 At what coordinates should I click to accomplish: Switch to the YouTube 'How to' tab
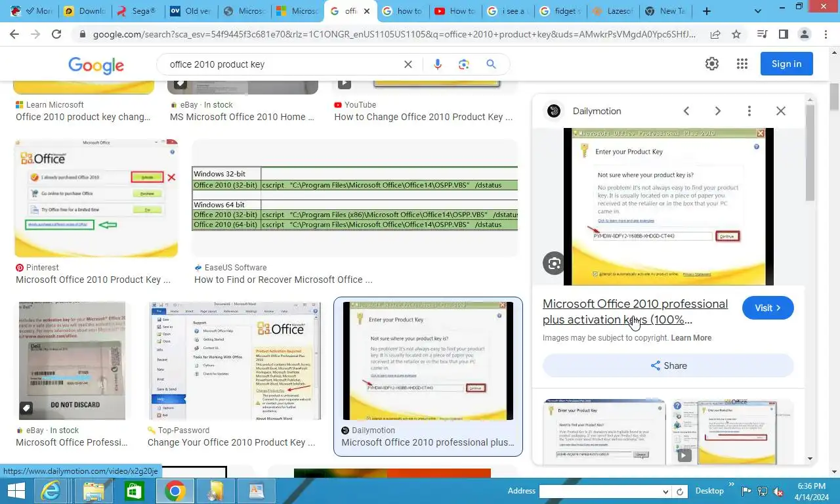(x=456, y=11)
